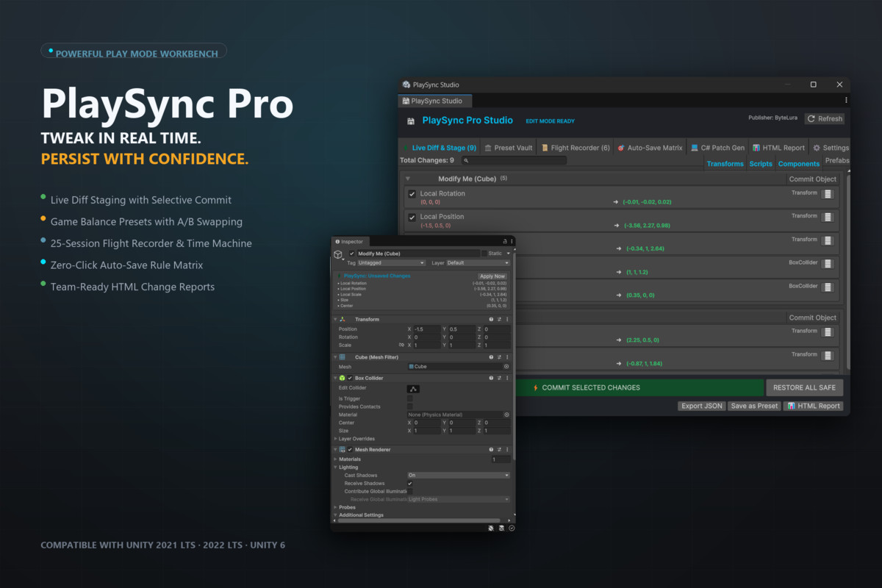Click the Refresh button
The width and height of the screenshot is (882, 588).
(825, 118)
